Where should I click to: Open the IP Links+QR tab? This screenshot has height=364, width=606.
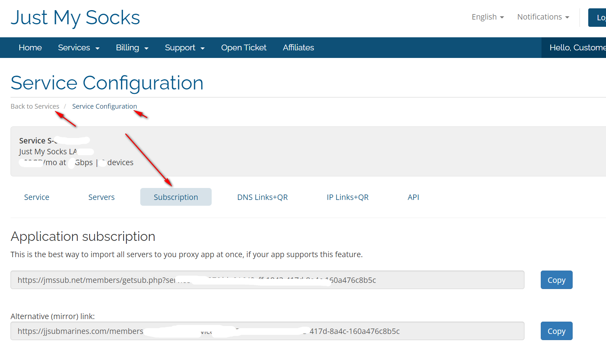click(348, 197)
